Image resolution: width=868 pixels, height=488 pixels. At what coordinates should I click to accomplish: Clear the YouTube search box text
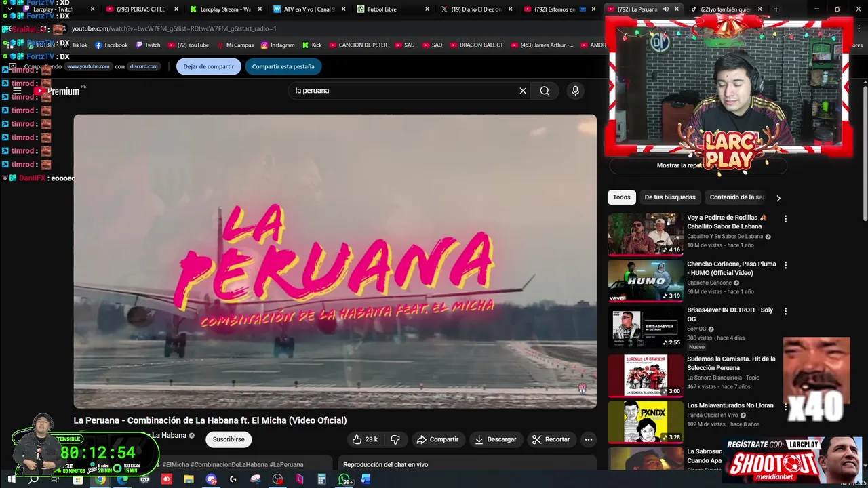[x=523, y=91]
